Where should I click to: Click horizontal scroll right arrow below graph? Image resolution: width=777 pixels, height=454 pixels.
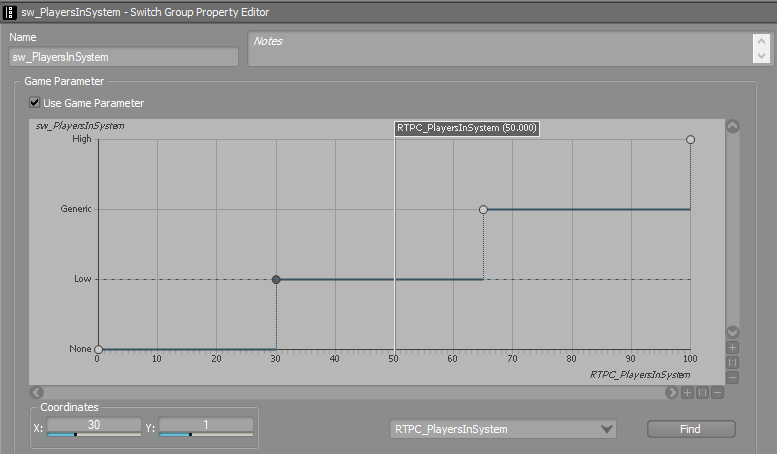pos(671,393)
